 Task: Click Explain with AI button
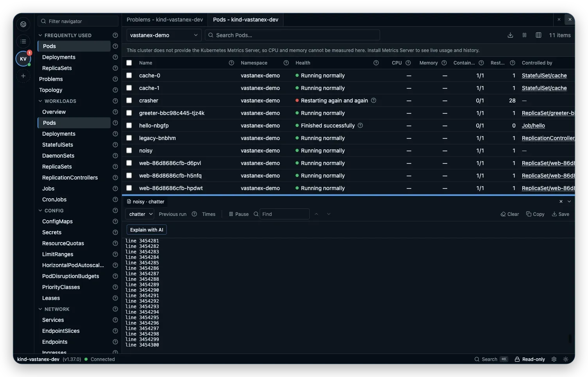[x=147, y=230]
